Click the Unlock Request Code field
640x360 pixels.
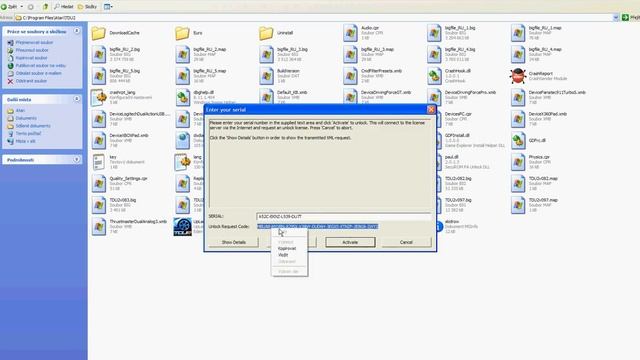318,227
